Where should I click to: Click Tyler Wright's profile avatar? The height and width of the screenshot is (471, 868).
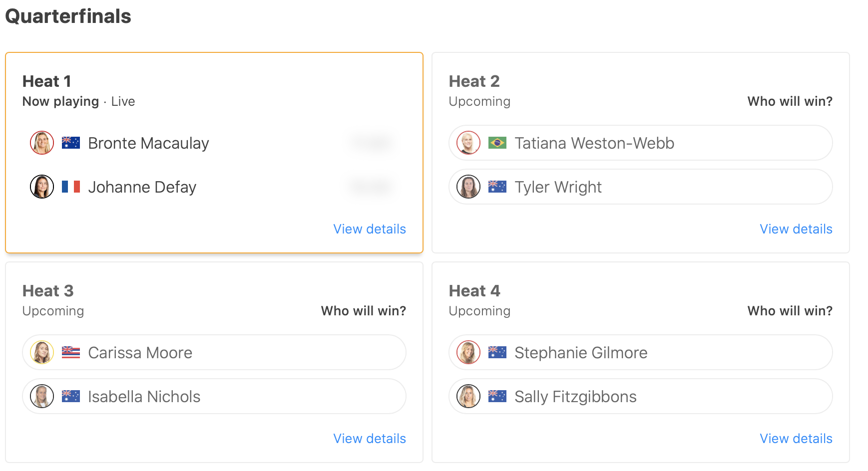pyautogui.click(x=468, y=187)
